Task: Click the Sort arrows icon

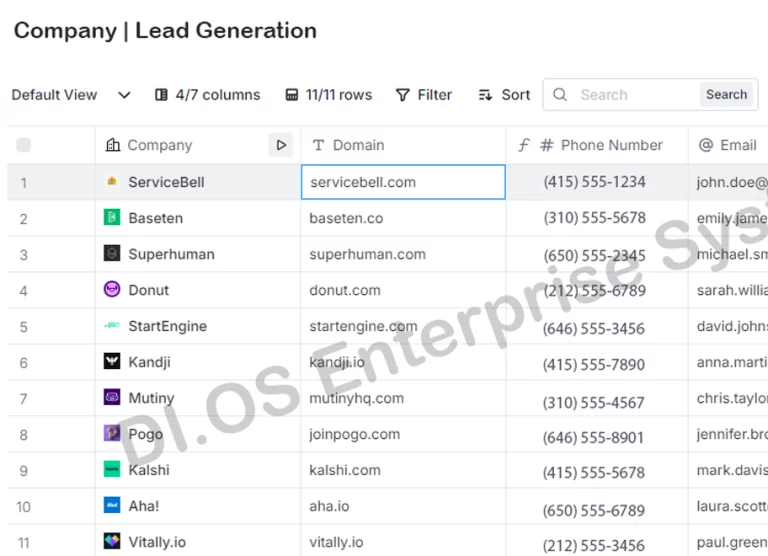Action: (485, 95)
